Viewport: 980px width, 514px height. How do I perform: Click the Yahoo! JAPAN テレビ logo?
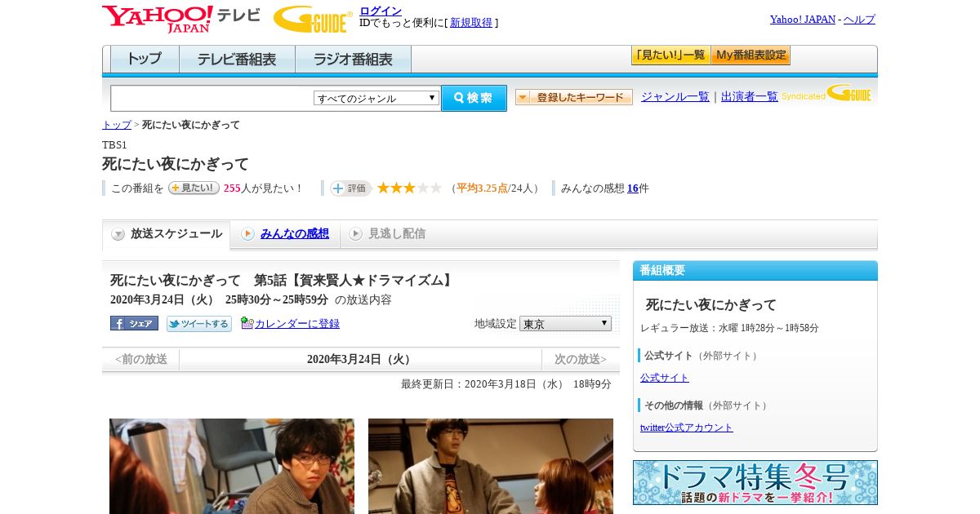(x=181, y=19)
